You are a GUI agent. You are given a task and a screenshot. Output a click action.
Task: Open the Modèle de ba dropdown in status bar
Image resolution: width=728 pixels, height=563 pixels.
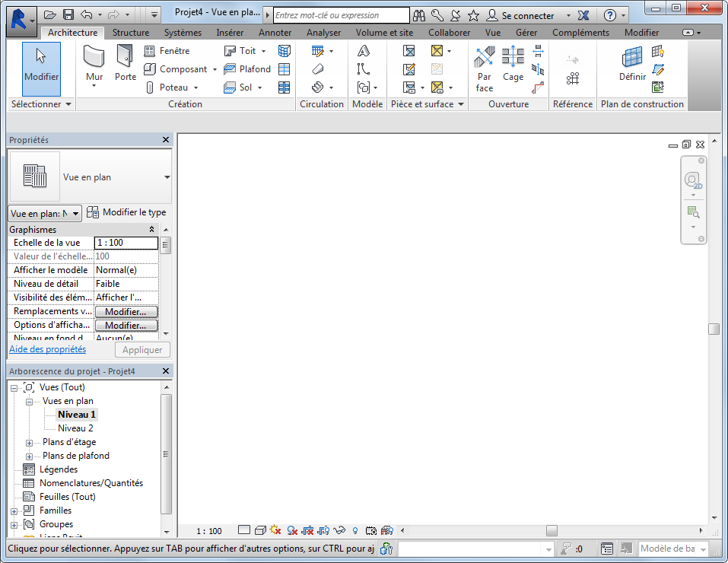pos(704,549)
